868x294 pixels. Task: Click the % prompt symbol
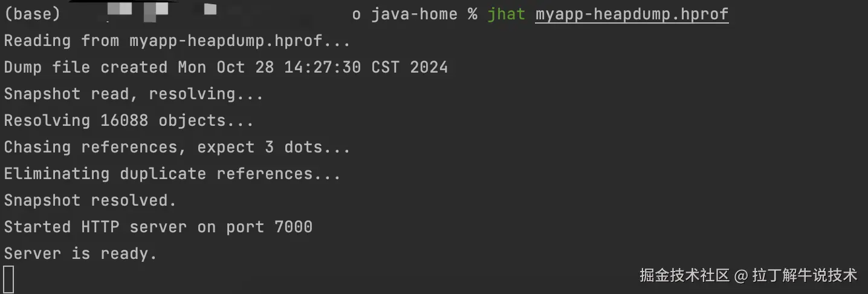coord(472,14)
